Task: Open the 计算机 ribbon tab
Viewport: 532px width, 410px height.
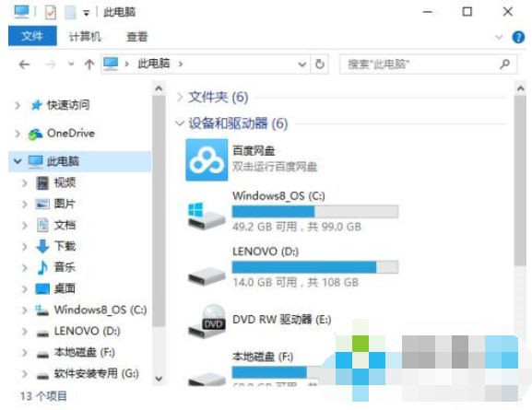Action: coord(85,37)
